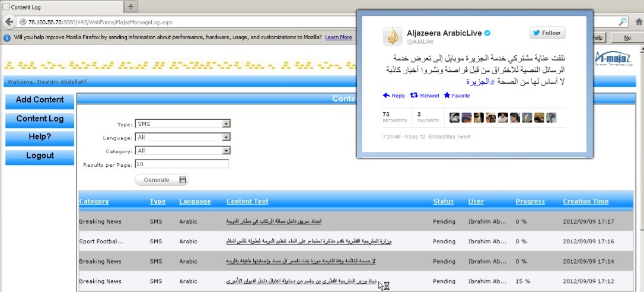Click the first retweeter avatar thumbnail
644x292 pixels.
454,118
